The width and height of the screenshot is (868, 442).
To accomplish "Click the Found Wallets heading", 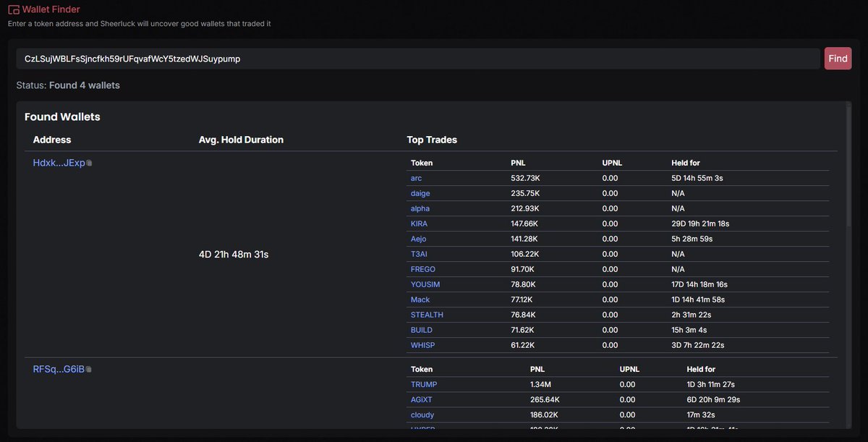I will [x=62, y=116].
